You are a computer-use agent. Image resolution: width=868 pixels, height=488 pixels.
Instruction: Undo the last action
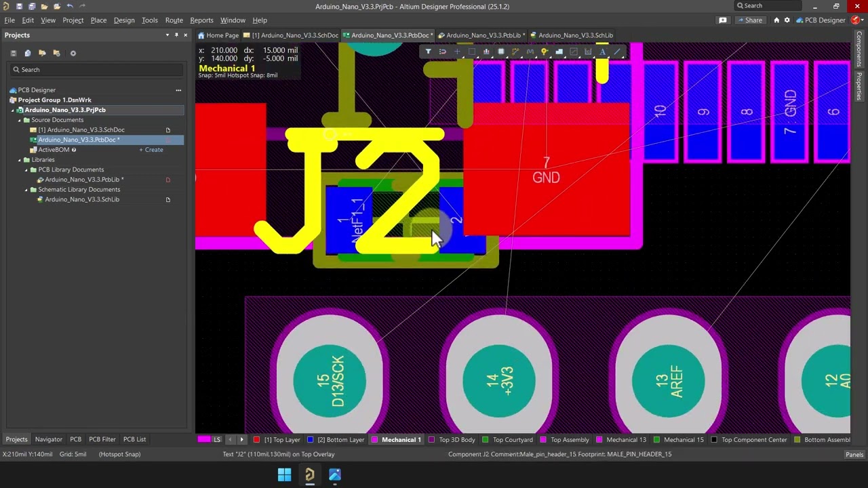(69, 6)
